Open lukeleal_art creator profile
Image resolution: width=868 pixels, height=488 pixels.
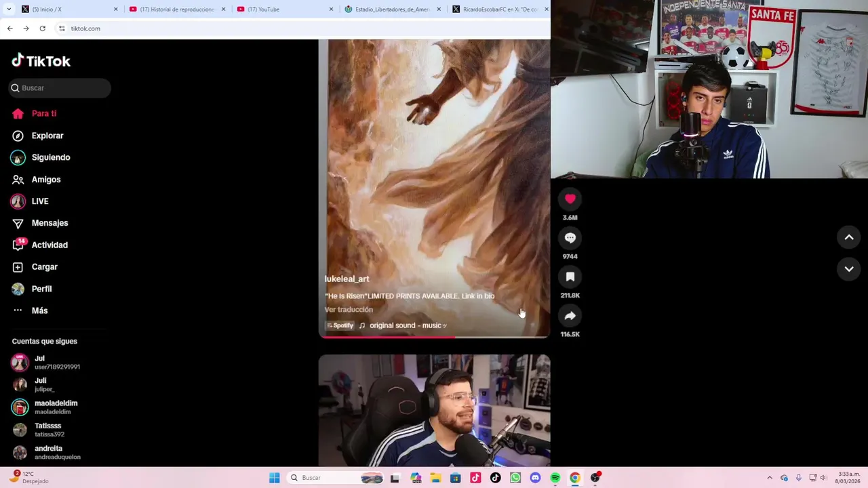[x=347, y=279]
